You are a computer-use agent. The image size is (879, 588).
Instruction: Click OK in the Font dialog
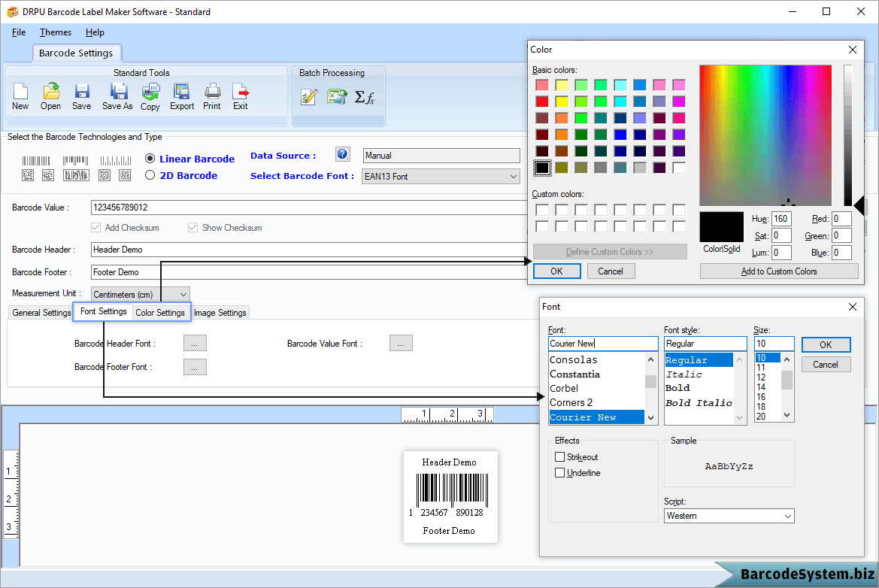[826, 344]
